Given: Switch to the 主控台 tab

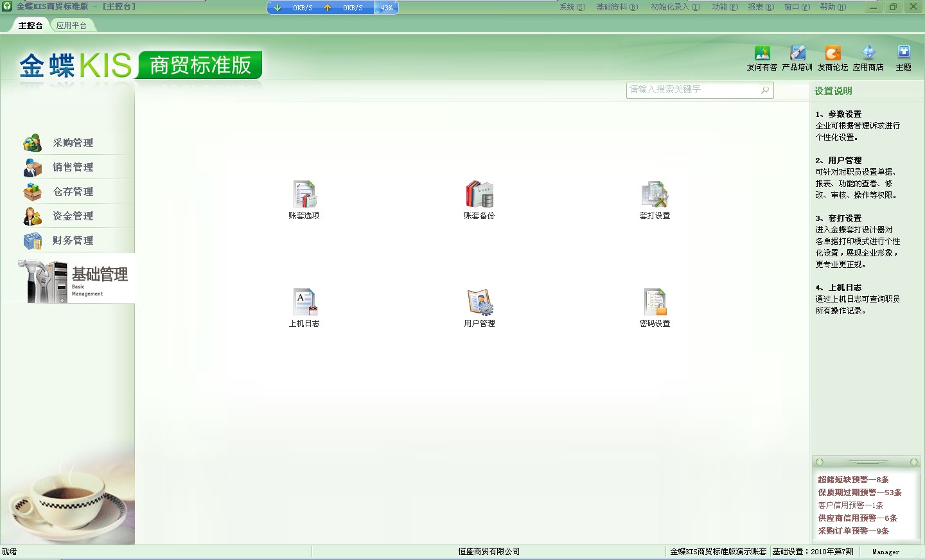Looking at the screenshot, I should (30, 26).
